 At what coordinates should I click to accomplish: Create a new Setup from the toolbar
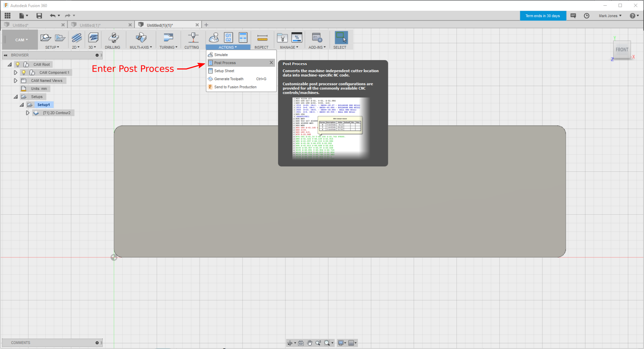point(46,38)
